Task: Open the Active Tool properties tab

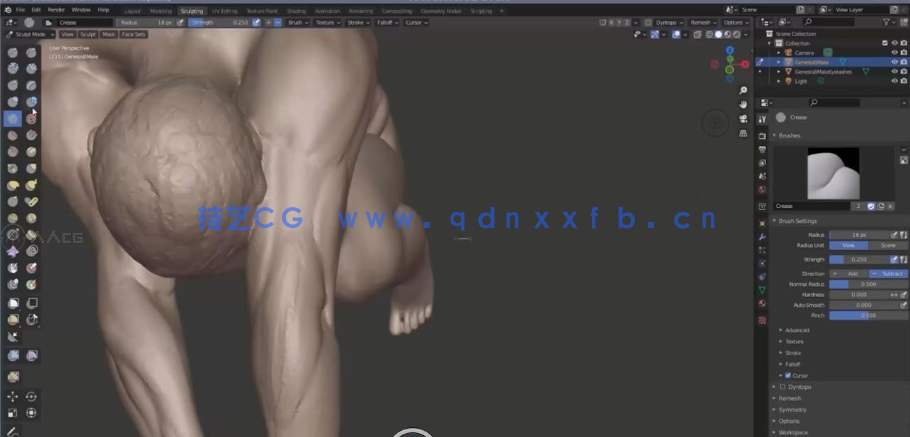Action: coord(762,119)
